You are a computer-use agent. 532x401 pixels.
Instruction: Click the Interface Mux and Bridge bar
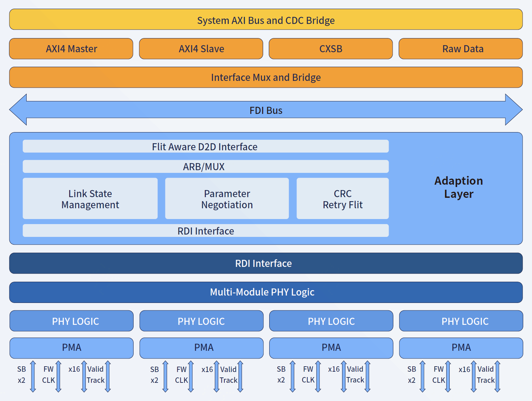[x=266, y=78]
